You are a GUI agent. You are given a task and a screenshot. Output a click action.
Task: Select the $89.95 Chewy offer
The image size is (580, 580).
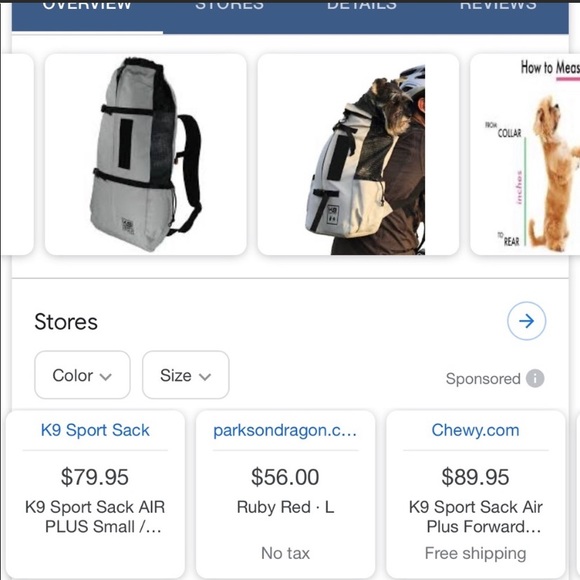476,492
